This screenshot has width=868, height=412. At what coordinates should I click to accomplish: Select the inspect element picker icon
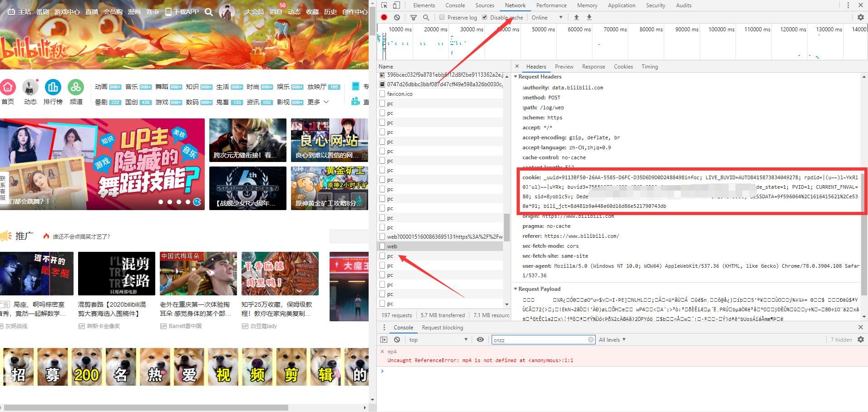tap(384, 5)
